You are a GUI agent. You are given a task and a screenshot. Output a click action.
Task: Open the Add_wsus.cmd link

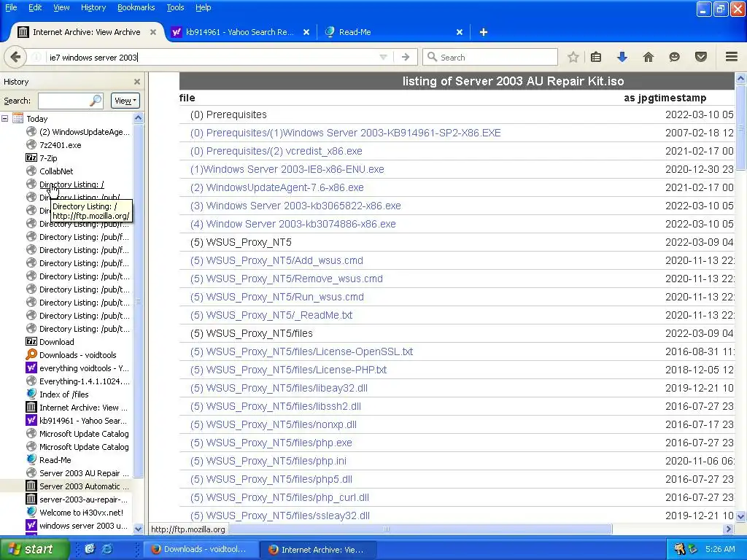point(276,260)
